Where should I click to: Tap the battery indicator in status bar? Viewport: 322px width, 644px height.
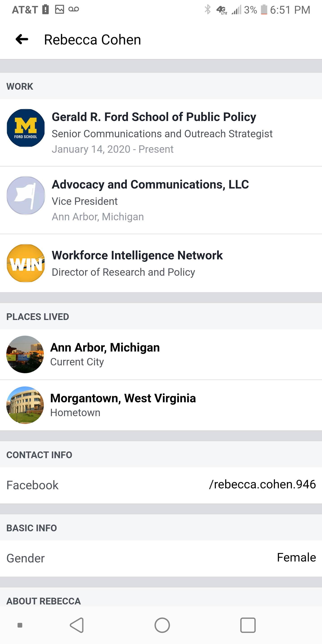tap(264, 10)
